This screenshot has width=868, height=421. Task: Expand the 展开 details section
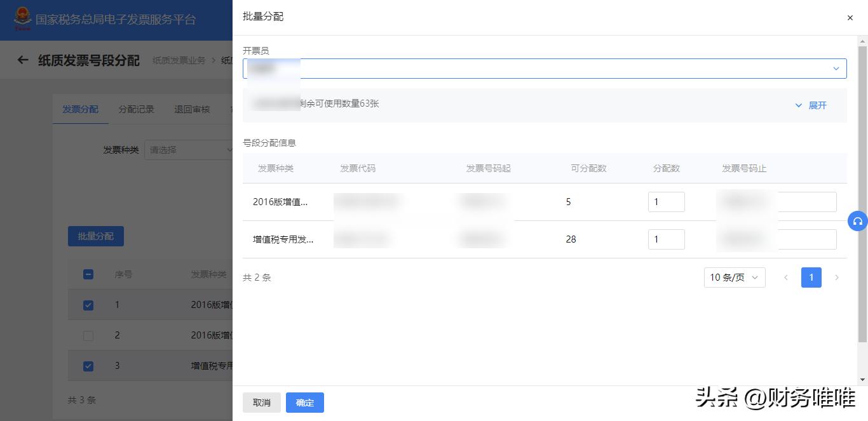click(x=813, y=105)
